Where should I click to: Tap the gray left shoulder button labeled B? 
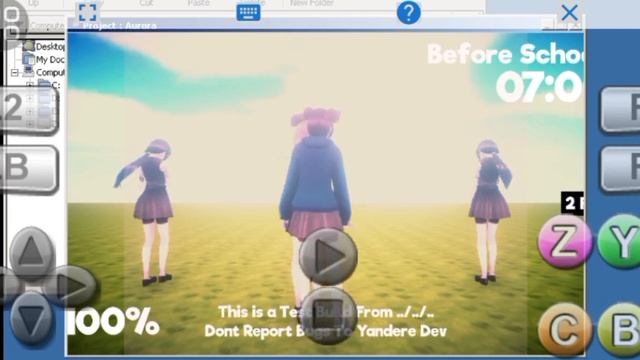click(x=28, y=169)
